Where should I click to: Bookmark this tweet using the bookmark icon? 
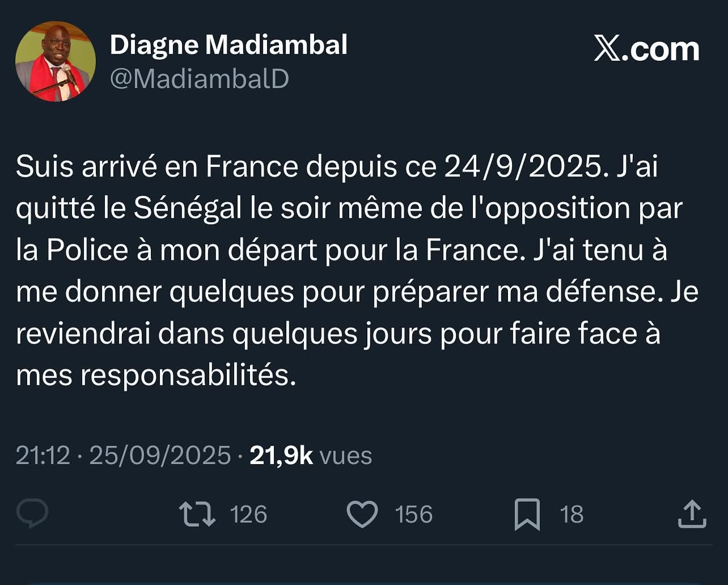pyautogui.click(x=527, y=514)
